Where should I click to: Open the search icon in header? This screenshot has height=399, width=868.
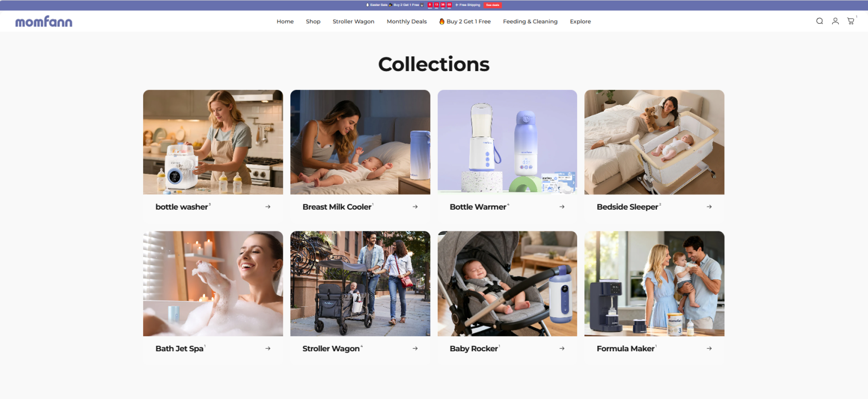[x=819, y=21]
